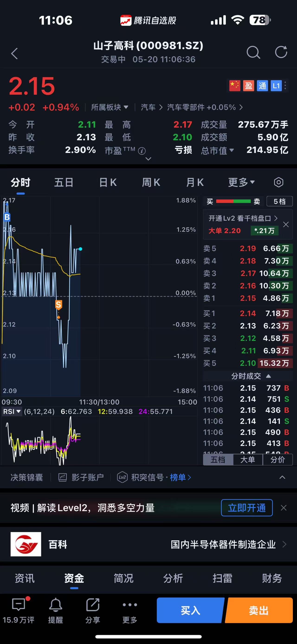Refresh quote with the circular arrow icon

coord(281,52)
